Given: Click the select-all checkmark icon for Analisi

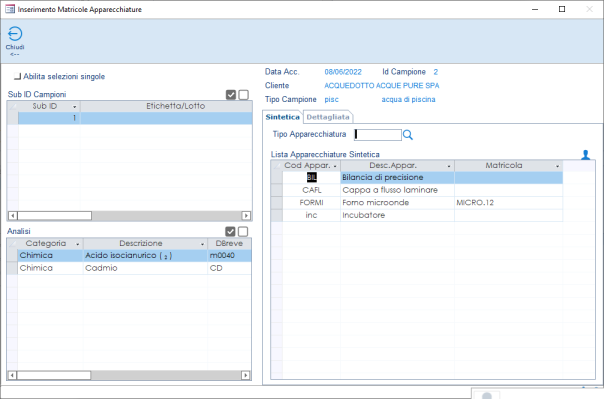Looking at the screenshot, I should 230,231.
